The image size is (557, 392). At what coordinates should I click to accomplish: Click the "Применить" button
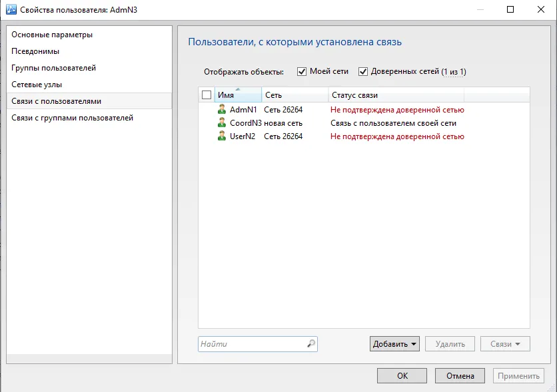pyautogui.click(x=518, y=375)
